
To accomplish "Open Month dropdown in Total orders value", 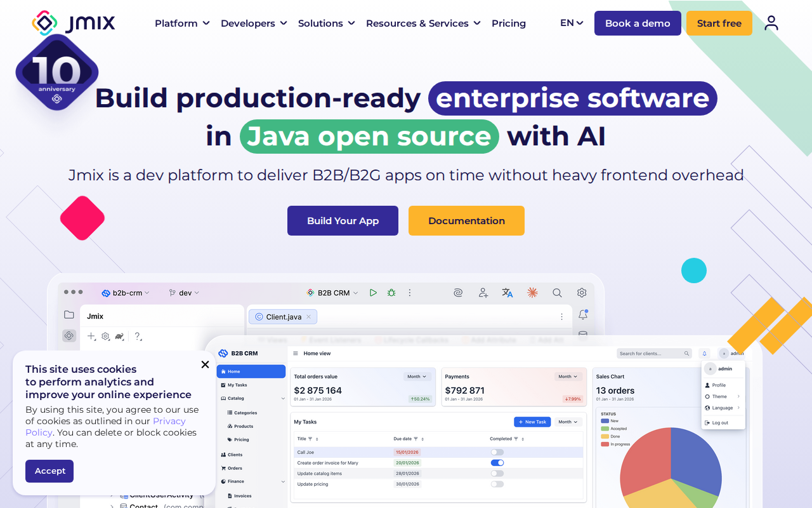I will tap(417, 377).
